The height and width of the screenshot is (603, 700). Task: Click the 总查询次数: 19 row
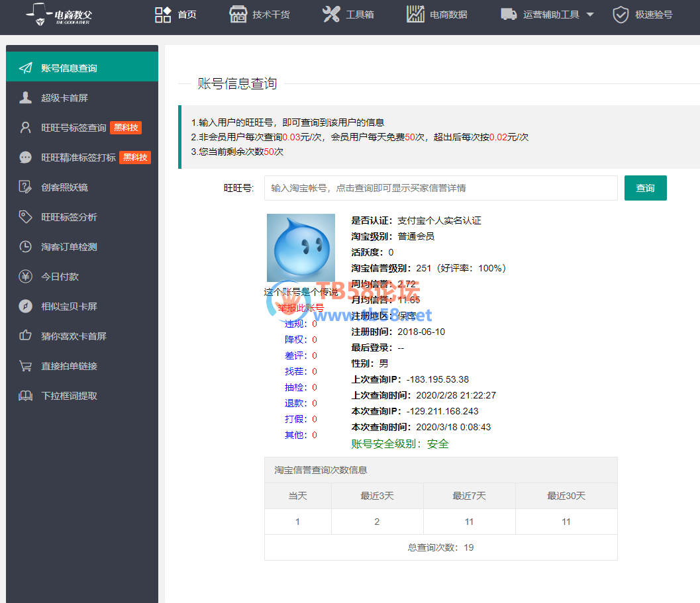(x=440, y=547)
